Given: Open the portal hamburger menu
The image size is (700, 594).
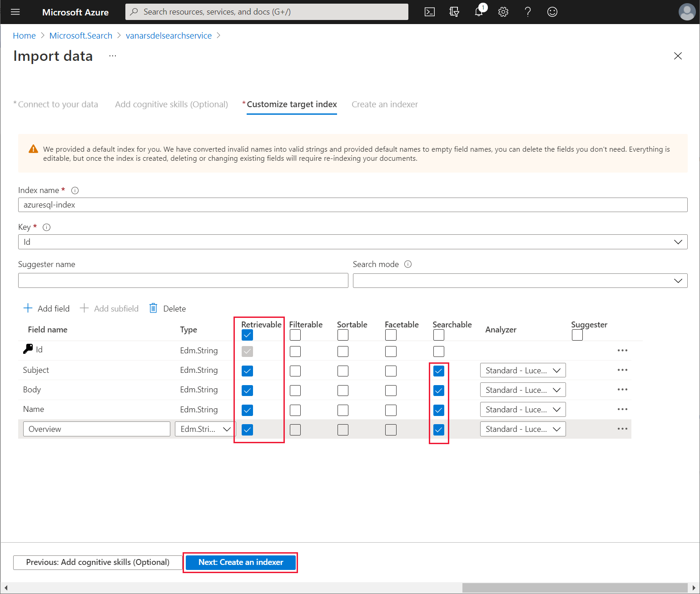Looking at the screenshot, I should click(x=15, y=12).
